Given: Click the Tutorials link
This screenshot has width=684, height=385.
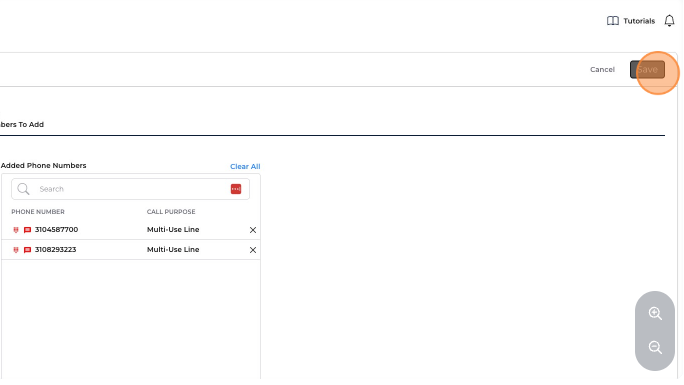Looking at the screenshot, I should tap(639, 21).
